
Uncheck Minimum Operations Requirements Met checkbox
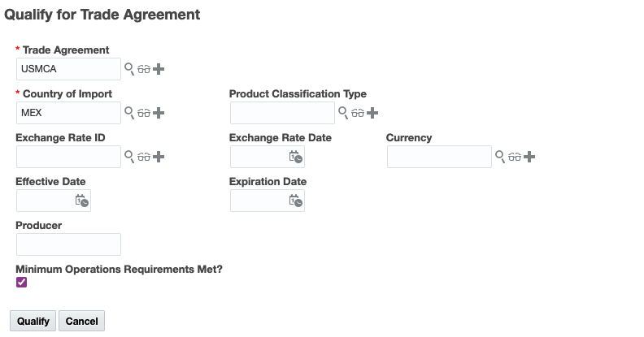coord(22,283)
